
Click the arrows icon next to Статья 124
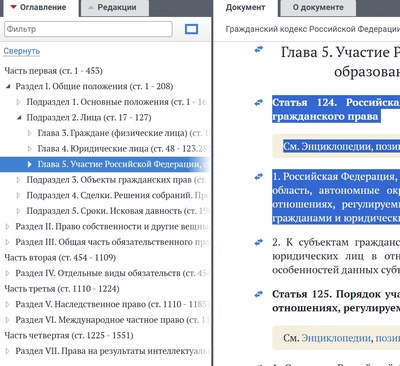[258, 102]
